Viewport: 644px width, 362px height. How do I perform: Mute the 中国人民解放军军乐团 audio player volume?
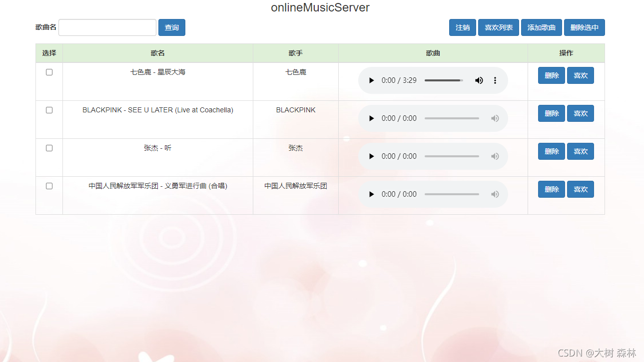(495, 194)
